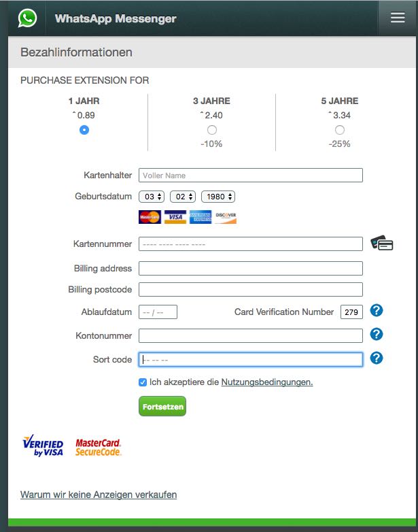Focus the Kartenhalter full name field
This screenshot has width=418, height=532.
(x=251, y=176)
